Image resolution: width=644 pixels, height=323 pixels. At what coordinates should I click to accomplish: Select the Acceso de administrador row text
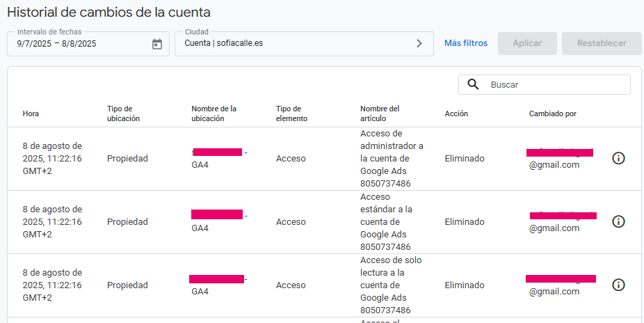tap(392, 158)
